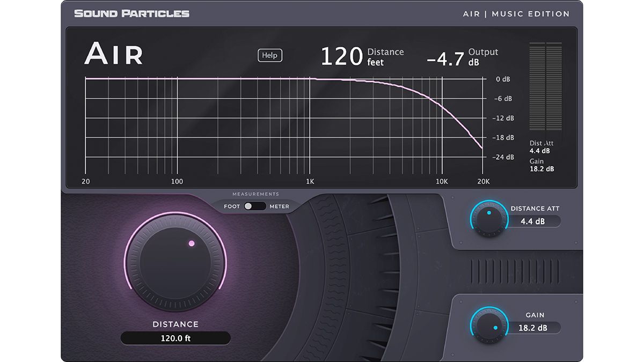Click the output level meters
Screen dimensions: 644x362
pyautogui.click(x=545, y=86)
